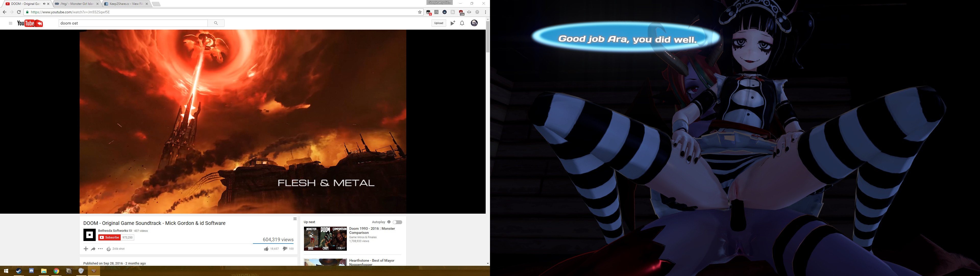980x276 pixels.
Task: Like the video with thumbs up
Action: (266, 249)
